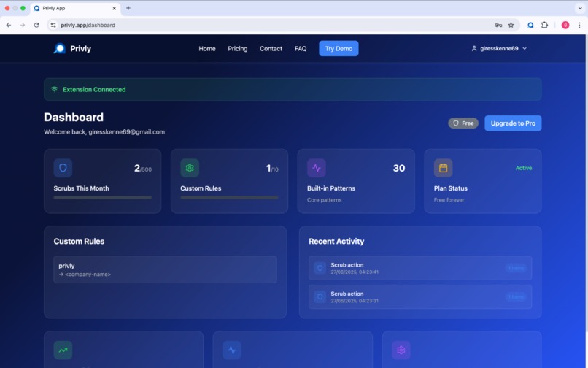
Task: Click the Try Demo button
Action: [x=339, y=48]
